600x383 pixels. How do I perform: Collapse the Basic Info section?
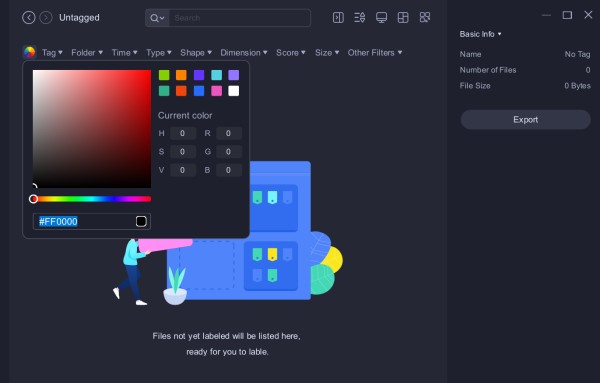480,34
